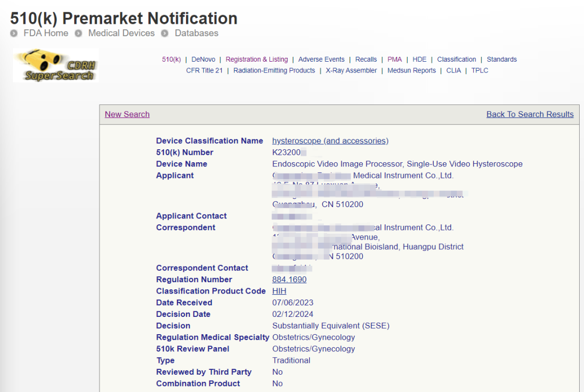The image size is (584, 392).
Task: Open the DeNovo database link
Action: [x=203, y=59]
